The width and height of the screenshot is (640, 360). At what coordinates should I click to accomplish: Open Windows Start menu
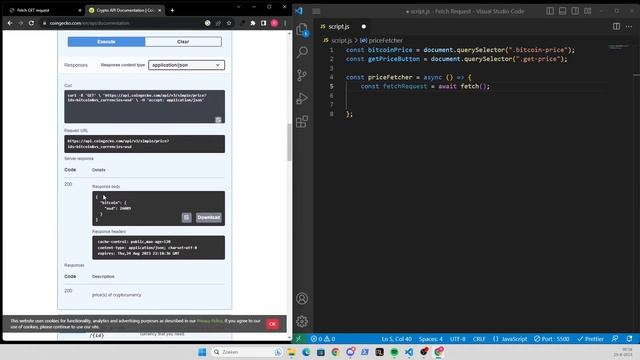(202, 352)
